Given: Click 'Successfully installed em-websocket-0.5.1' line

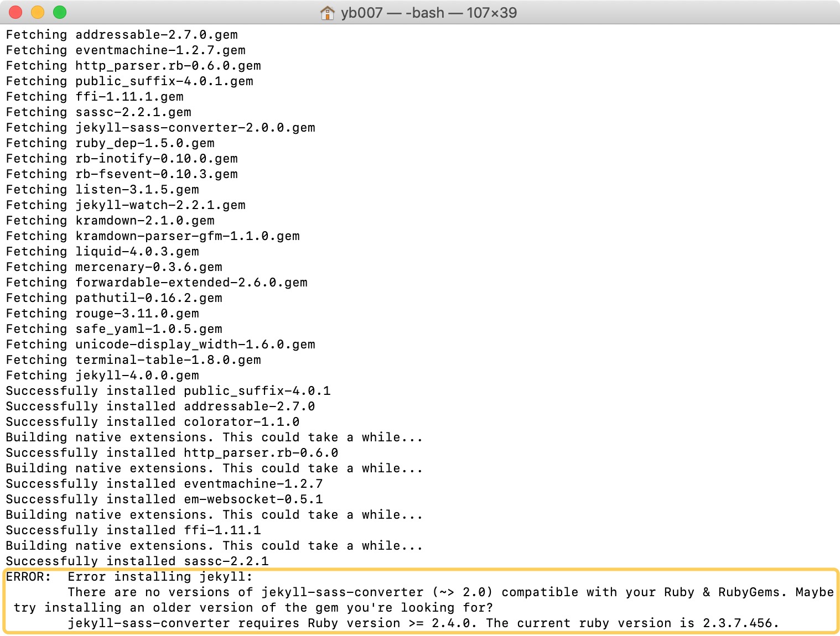Looking at the screenshot, I should pos(164,499).
